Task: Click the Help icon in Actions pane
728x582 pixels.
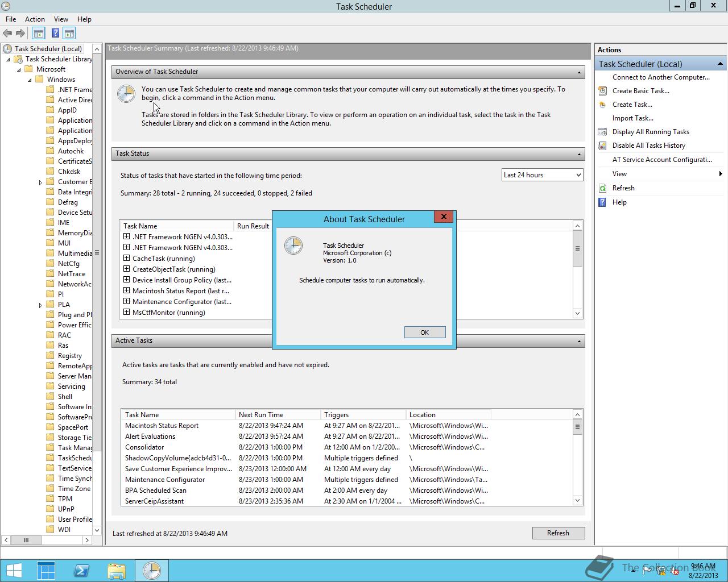Action: [602, 202]
